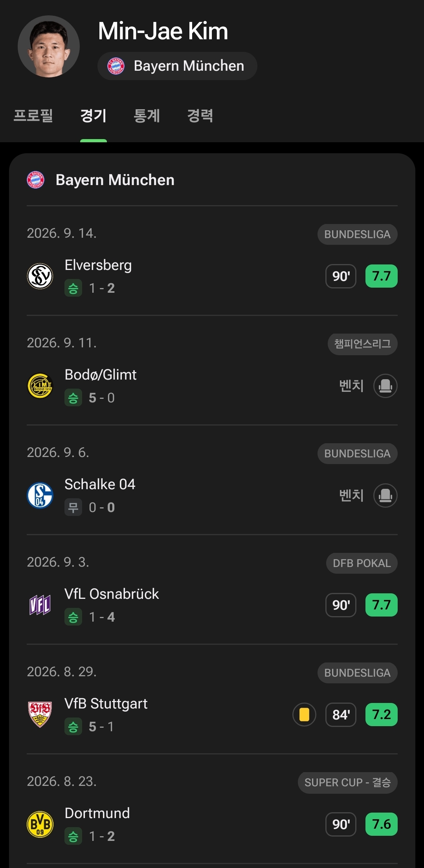Select the 경기 tab

click(94, 116)
